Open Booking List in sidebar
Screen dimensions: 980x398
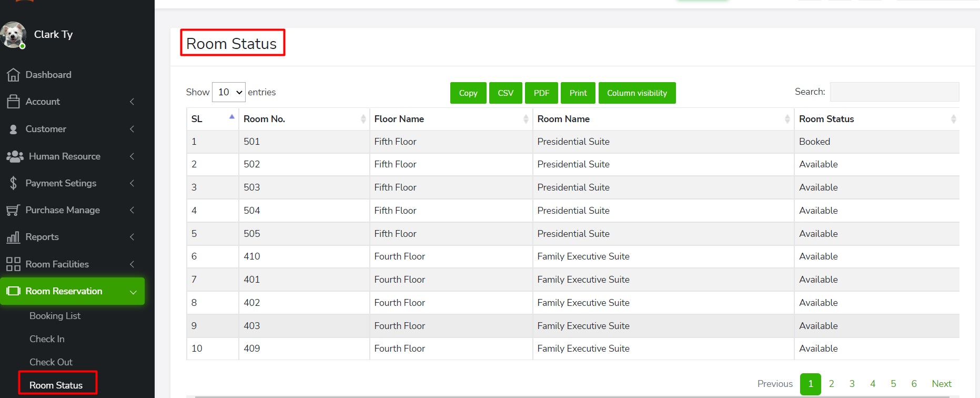[55, 316]
